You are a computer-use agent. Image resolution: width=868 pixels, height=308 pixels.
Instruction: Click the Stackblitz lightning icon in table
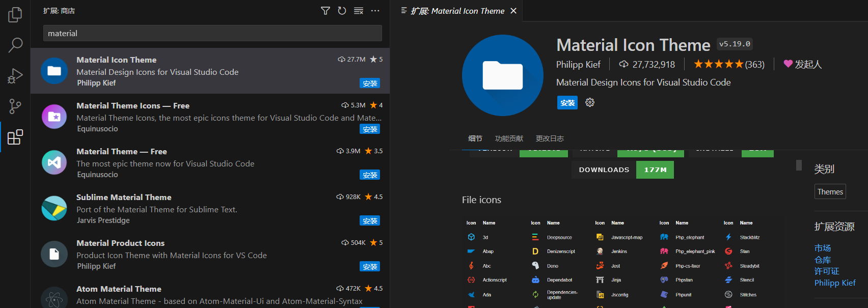728,237
